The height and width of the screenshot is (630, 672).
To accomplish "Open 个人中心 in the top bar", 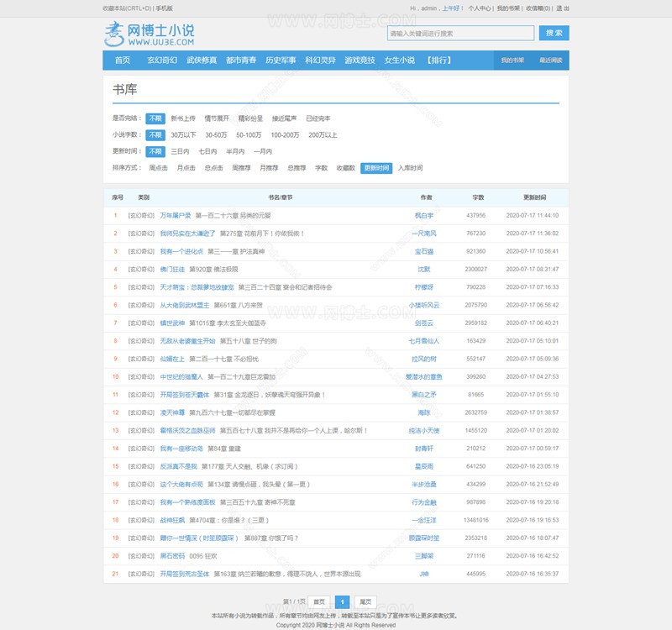I will pyautogui.click(x=480, y=8).
